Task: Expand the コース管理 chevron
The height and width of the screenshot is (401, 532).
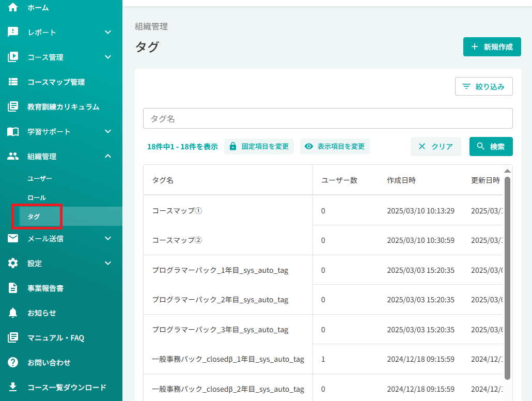Action: (x=108, y=57)
